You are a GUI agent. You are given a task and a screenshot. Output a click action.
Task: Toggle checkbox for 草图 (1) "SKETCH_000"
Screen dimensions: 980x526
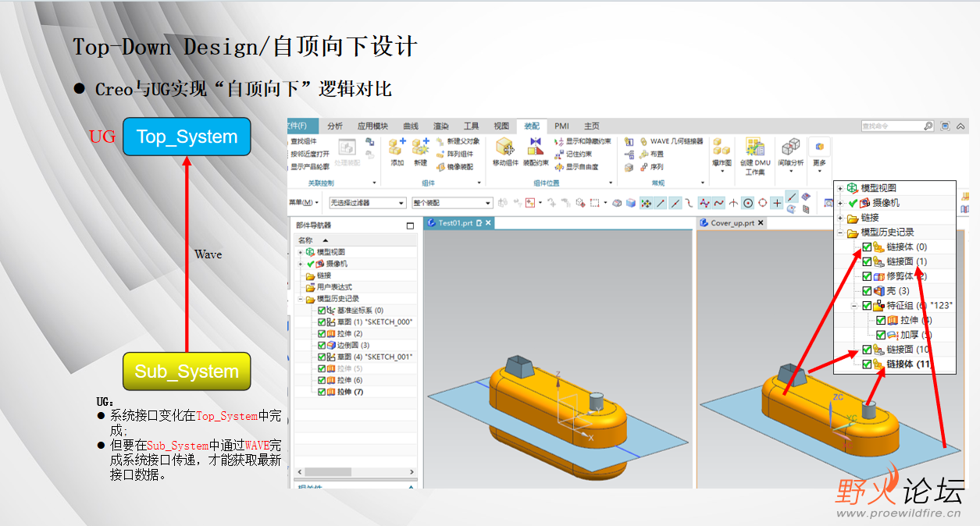tap(322, 322)
